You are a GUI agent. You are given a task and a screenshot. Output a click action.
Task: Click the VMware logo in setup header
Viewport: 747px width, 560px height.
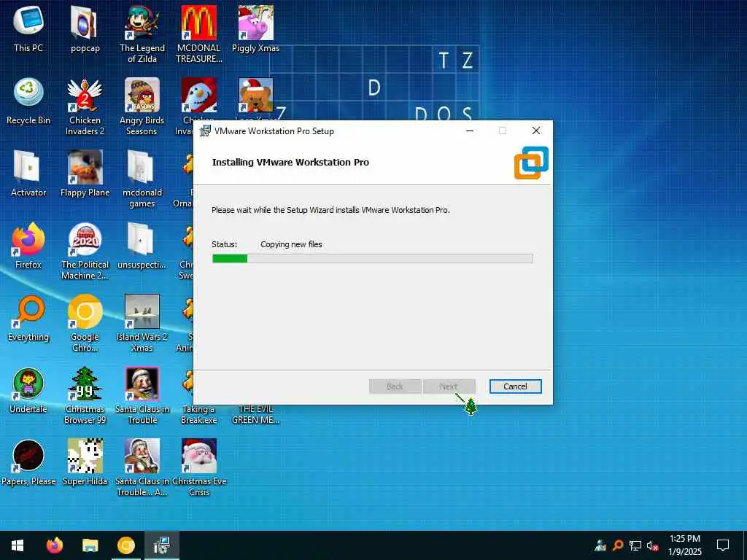coord(531,163)
